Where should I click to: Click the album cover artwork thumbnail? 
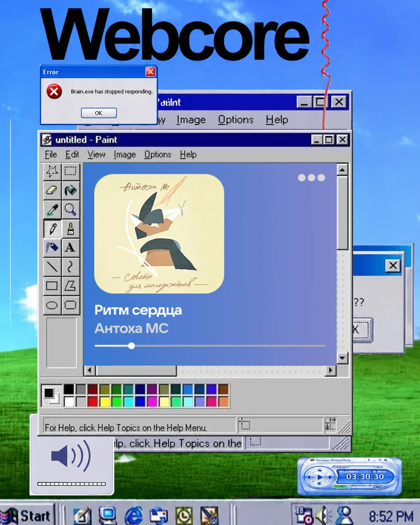(x=159, y=234)
